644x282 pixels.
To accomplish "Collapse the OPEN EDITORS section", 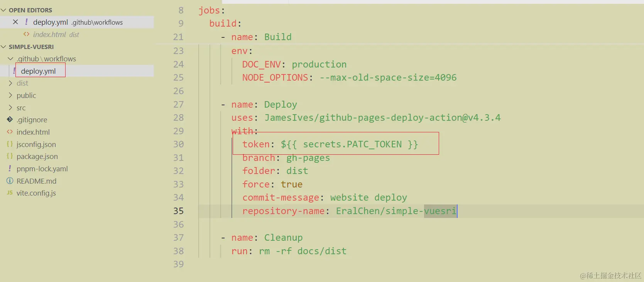I will point(3,10).
